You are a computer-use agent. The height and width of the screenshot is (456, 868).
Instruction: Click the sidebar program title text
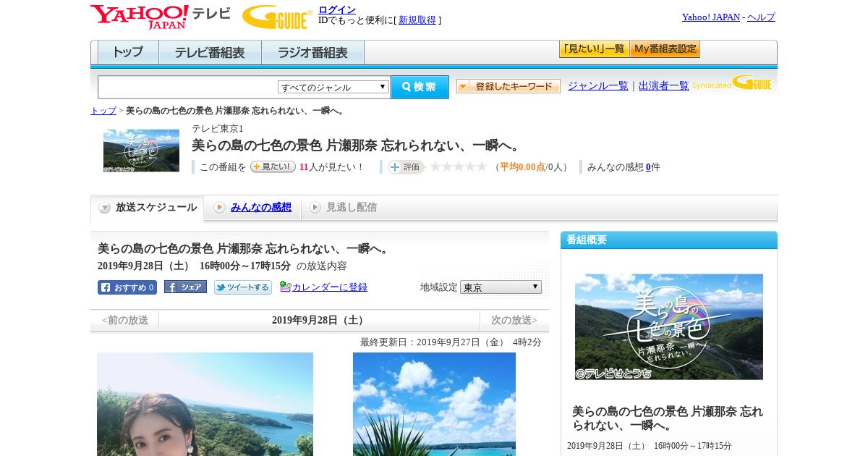[666, 418]
